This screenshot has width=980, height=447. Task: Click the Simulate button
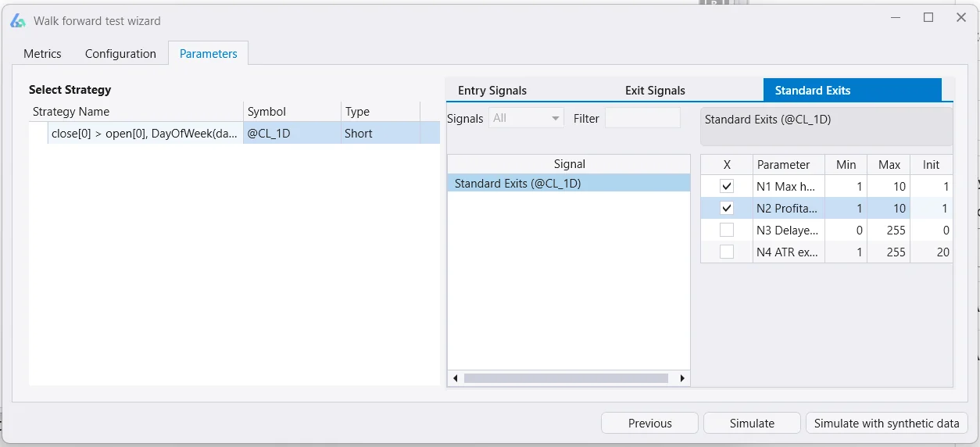tap(752, 423)
